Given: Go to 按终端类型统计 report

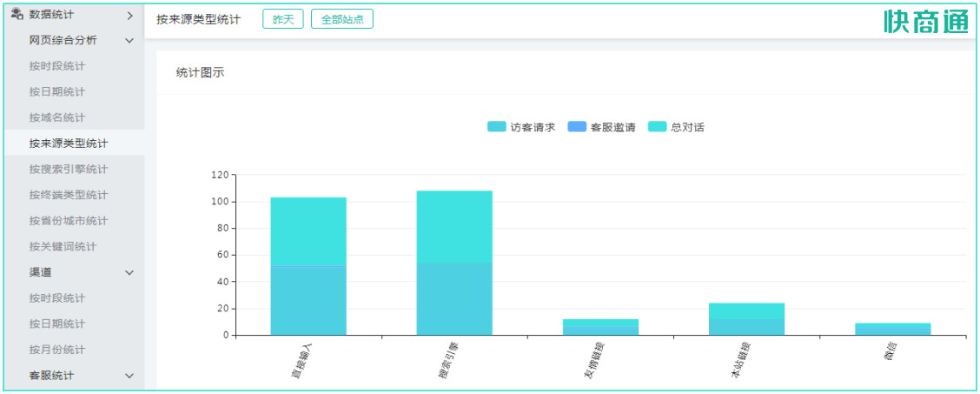Looking at the screenshot, I should pyautogui.click(x=69, y=195).
